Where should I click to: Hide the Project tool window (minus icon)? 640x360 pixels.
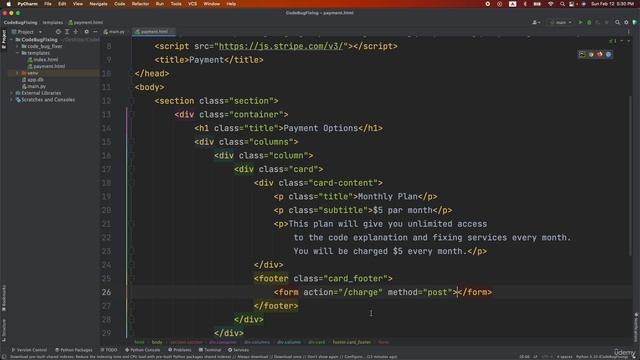95,31
